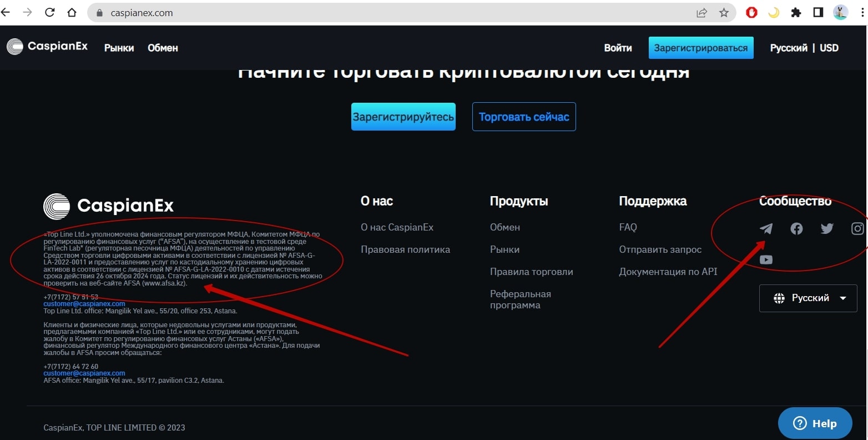Click the first customer@caspianex.com email link
The height and width of the screenshot is (440, 868).
84,304
